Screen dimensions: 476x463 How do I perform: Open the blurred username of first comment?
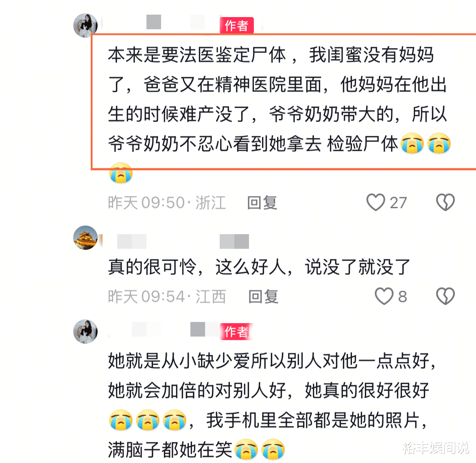pyautogui.click(x=161, y=22)
